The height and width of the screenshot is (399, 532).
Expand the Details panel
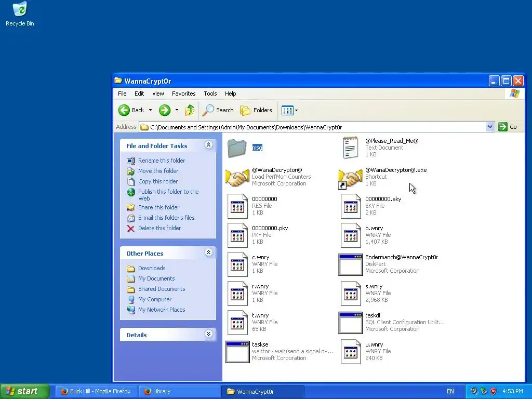[x=208, y=334]
